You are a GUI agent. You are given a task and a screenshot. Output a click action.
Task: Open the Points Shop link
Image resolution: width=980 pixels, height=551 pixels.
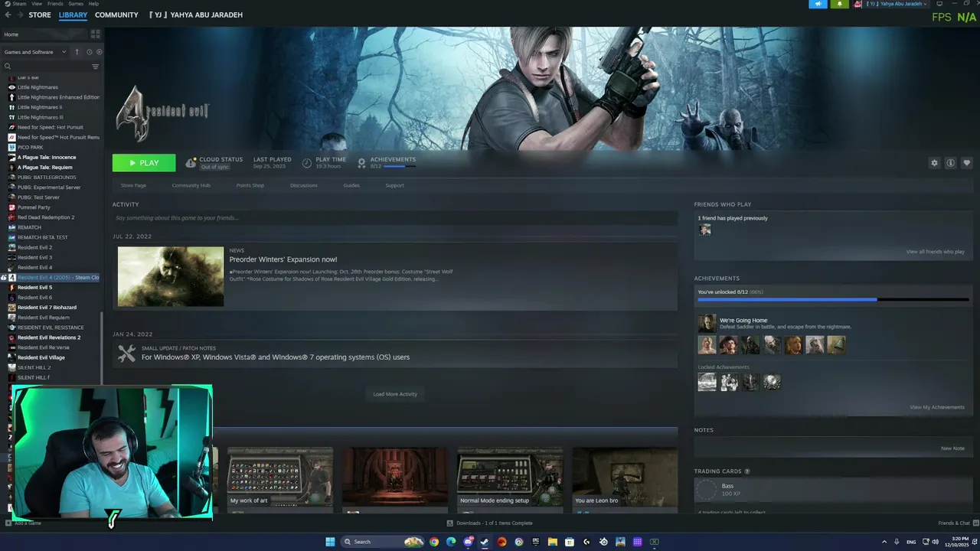click(x=250, y=185)
